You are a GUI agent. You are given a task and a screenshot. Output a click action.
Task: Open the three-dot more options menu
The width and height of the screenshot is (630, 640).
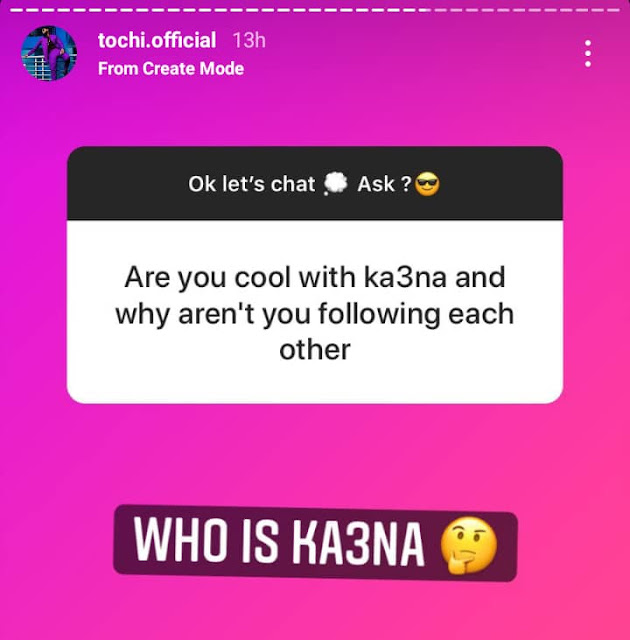pyautogui.click(x=588, y=53)
